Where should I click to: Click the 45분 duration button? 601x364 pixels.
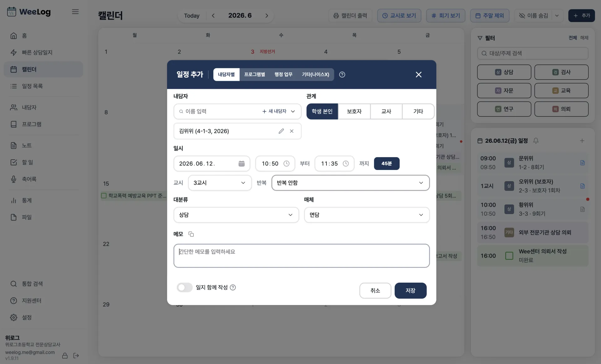(x=387, y=164)
